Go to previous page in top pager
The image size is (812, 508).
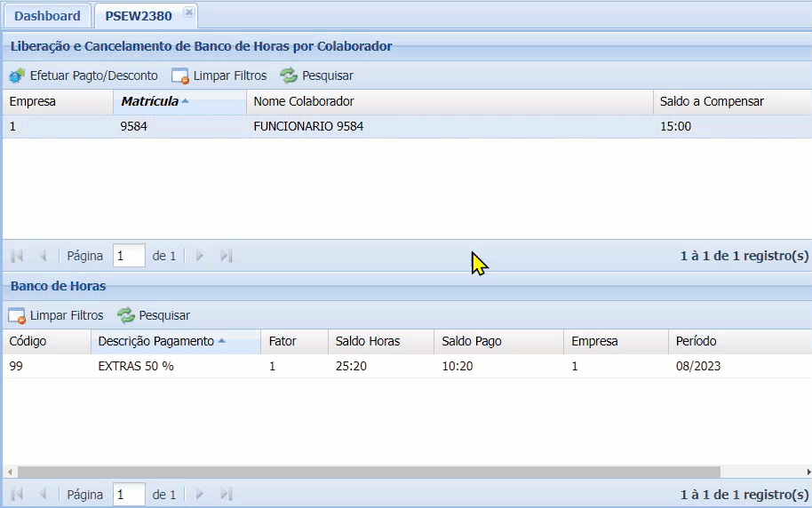(x=43, y=256)
